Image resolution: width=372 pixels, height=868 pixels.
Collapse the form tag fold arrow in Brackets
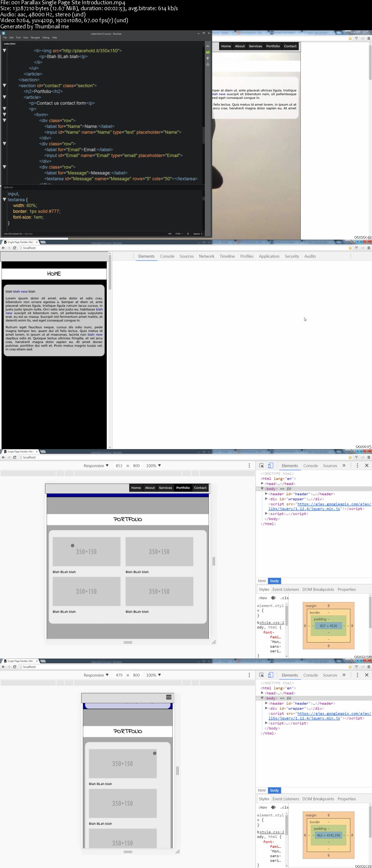[4, 115]
